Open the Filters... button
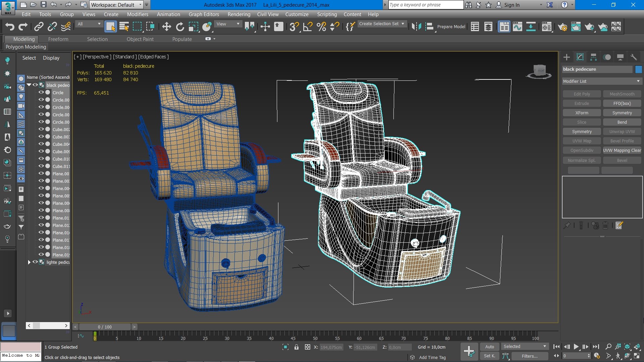The image size is (644, 362). [x=529, y=356]
